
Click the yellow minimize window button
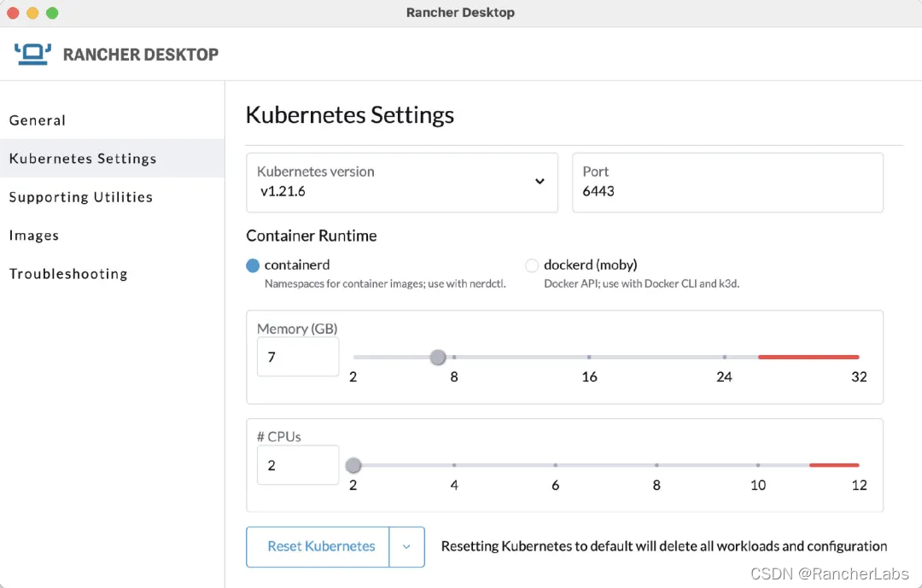[x=32, y=12]
